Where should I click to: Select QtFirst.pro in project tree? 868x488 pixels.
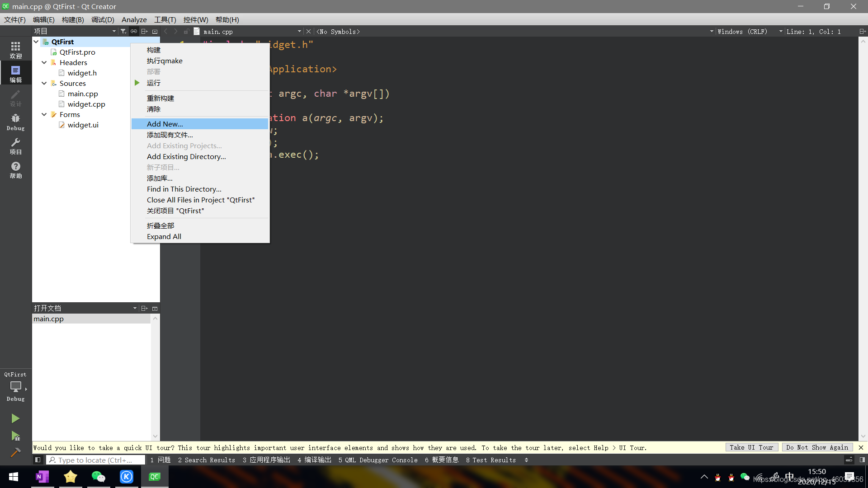pos(77,52)
